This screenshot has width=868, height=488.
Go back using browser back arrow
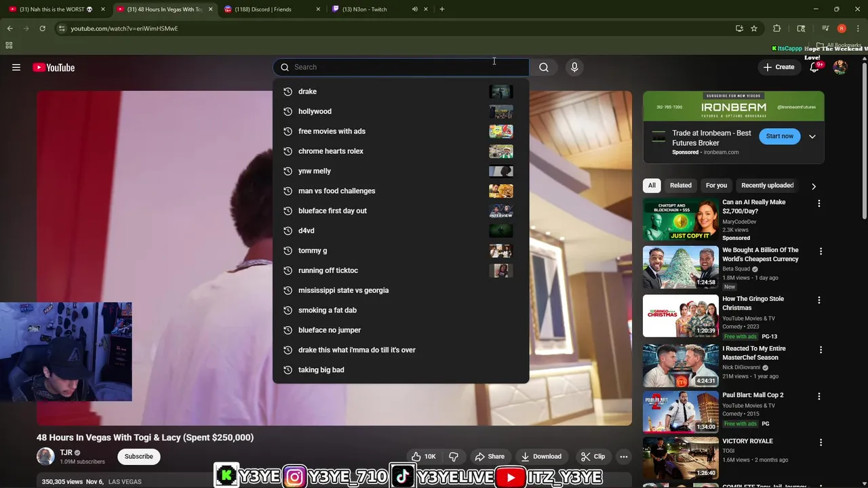9,28
